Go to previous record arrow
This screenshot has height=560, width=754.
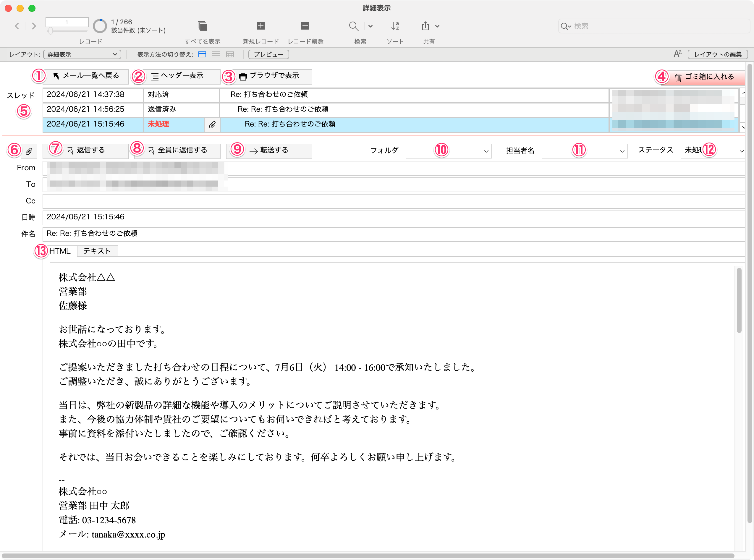[x=17, y=26]
